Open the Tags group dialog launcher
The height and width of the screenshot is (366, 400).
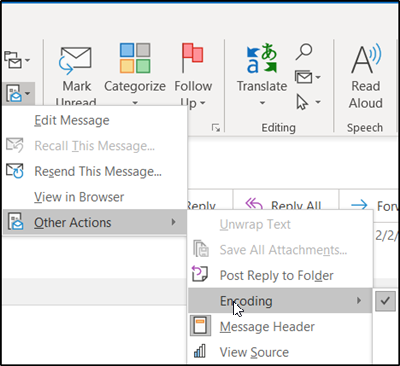(216, 128)
